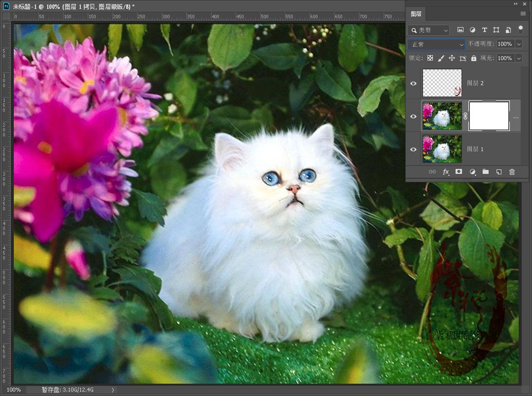Filter for pixel layers icon
The height and width of the screenshot is (396, 532).
click(x=461, y=30)
